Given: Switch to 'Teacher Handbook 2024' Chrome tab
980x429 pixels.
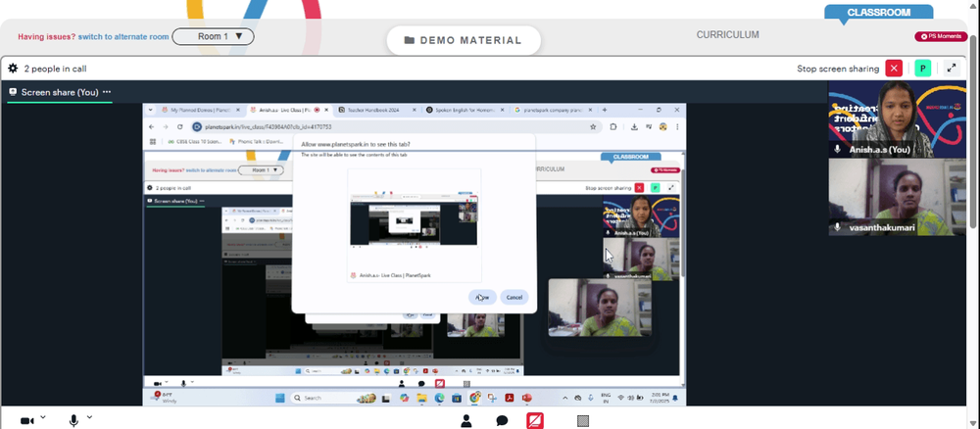Looking at the screenshot, I should [376, 110].
